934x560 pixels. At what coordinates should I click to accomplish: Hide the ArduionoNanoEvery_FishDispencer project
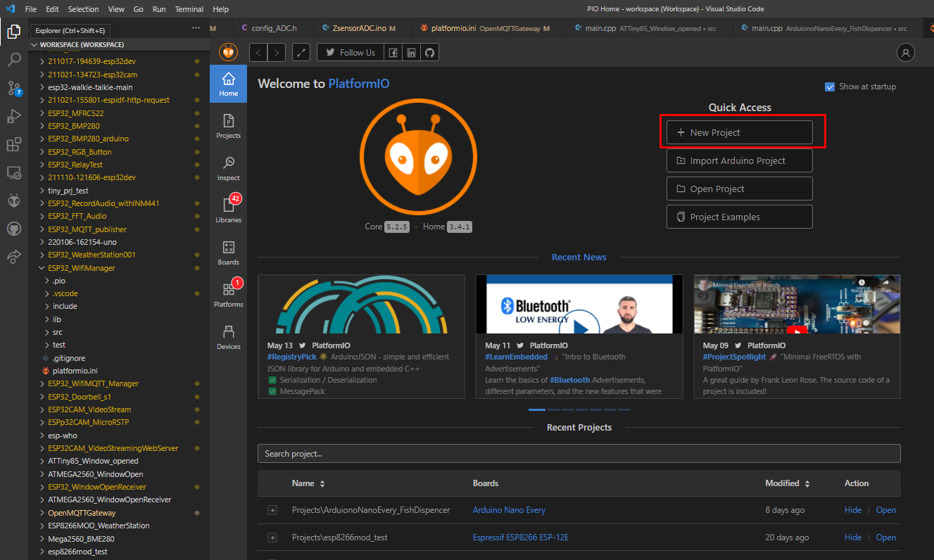(852, 510)
